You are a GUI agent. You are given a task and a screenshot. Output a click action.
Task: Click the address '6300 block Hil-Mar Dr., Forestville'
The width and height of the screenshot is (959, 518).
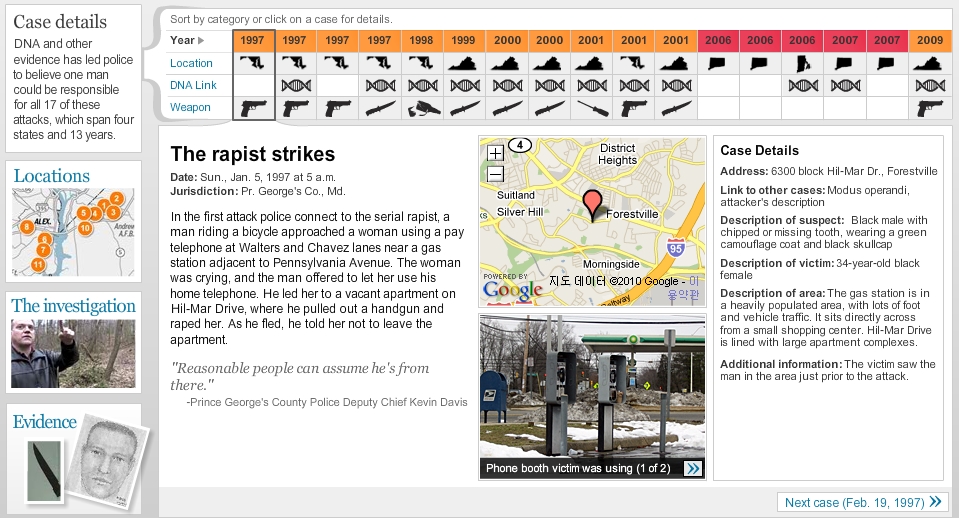854,171
